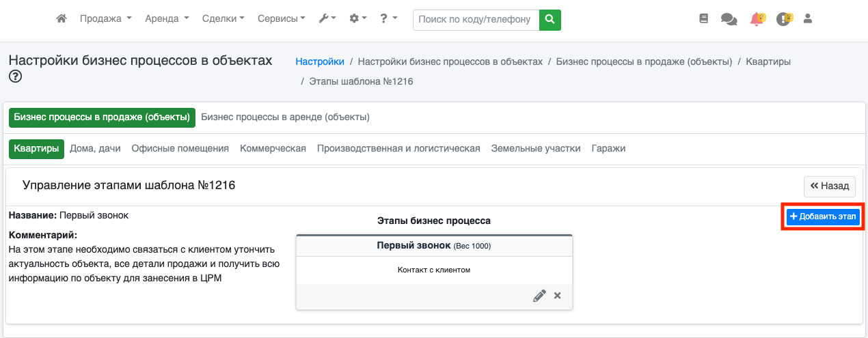Viewport: 868px width, 338px height.
Task: Switch to Бизнес процессы в аренде tab
Action: 285,117
